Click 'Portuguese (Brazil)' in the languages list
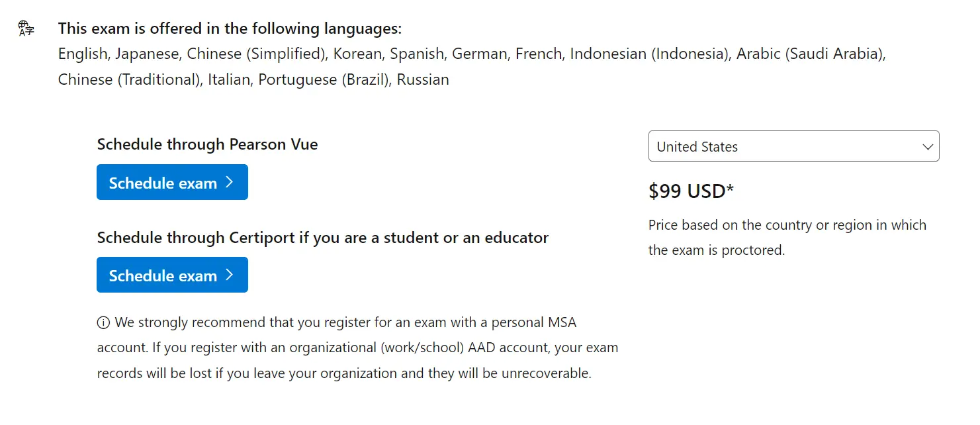Screen dimensions: 980x425 [324, 79]
